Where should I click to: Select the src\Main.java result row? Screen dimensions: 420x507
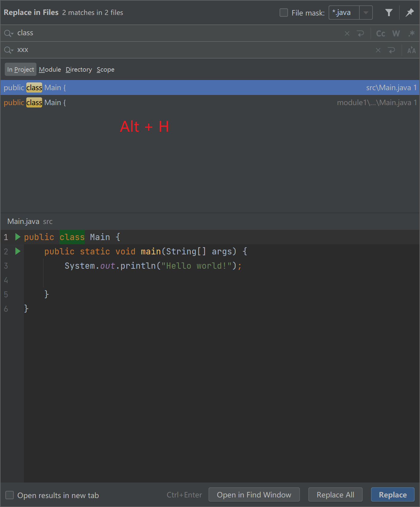pos(210,87)
